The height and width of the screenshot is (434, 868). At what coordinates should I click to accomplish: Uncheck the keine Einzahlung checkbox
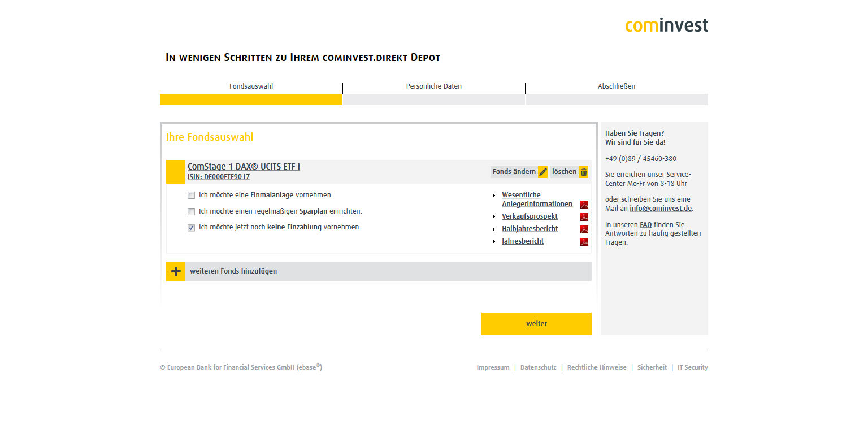pos(191,228)
